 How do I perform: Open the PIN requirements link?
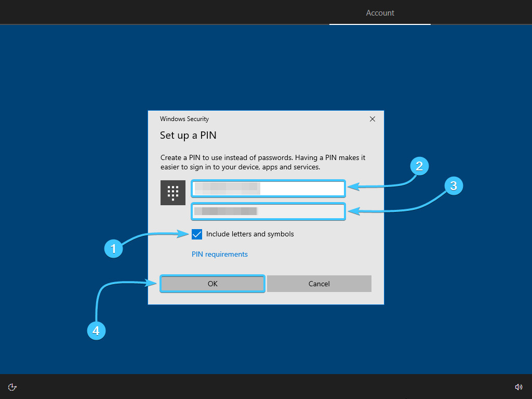click(x=219, y=255)
